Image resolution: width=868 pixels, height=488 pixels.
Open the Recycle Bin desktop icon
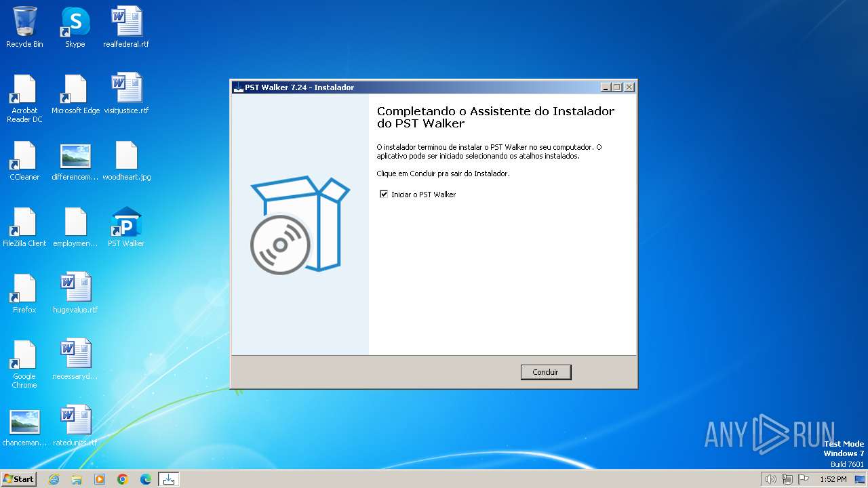click(x=24, y=27)
